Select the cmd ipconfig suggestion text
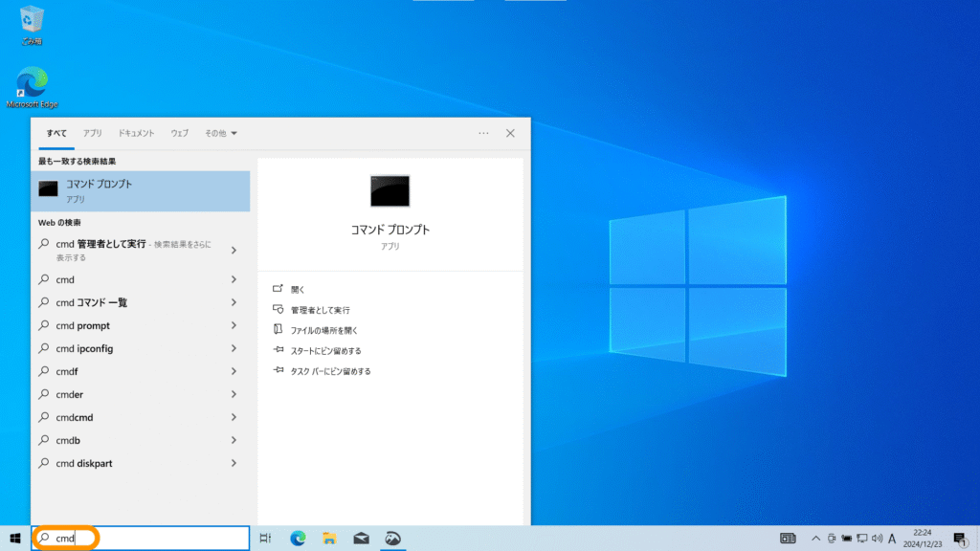This screenshot has width=980, height=551. tap(84, 348)
